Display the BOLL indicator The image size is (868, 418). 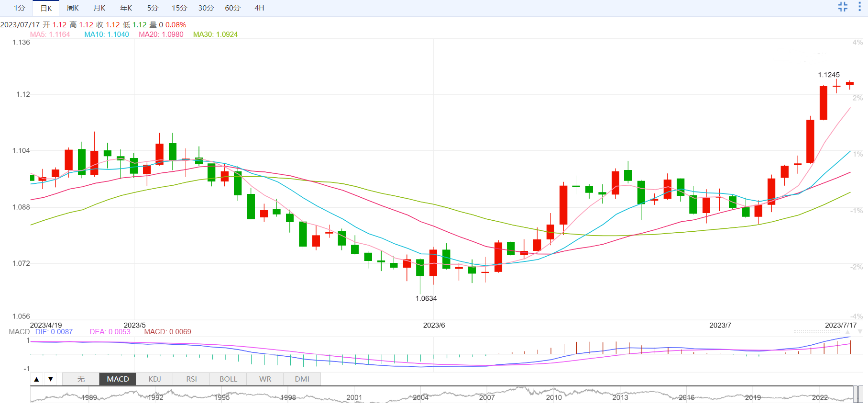[228, 379]
